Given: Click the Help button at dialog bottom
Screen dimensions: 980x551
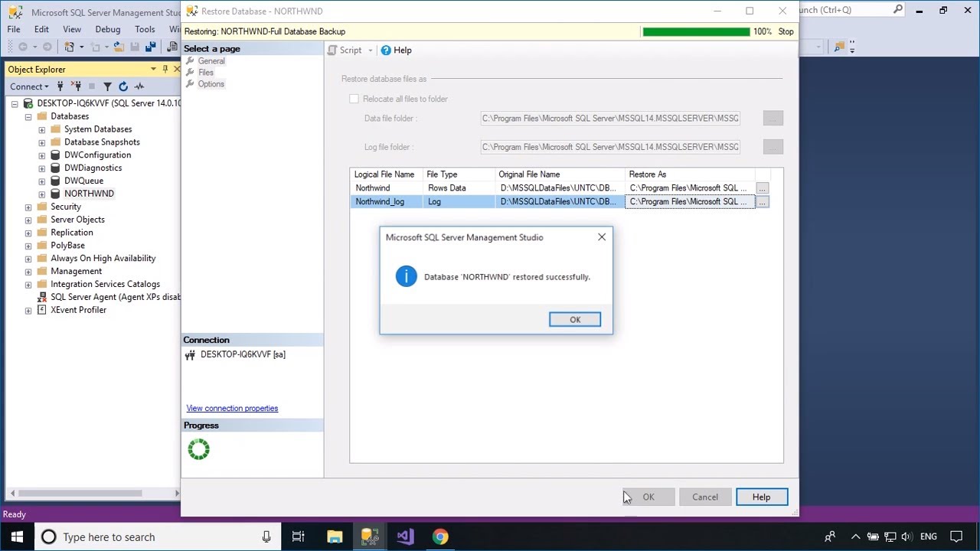Looking at the screenshot, I should (x=761, y=497).
